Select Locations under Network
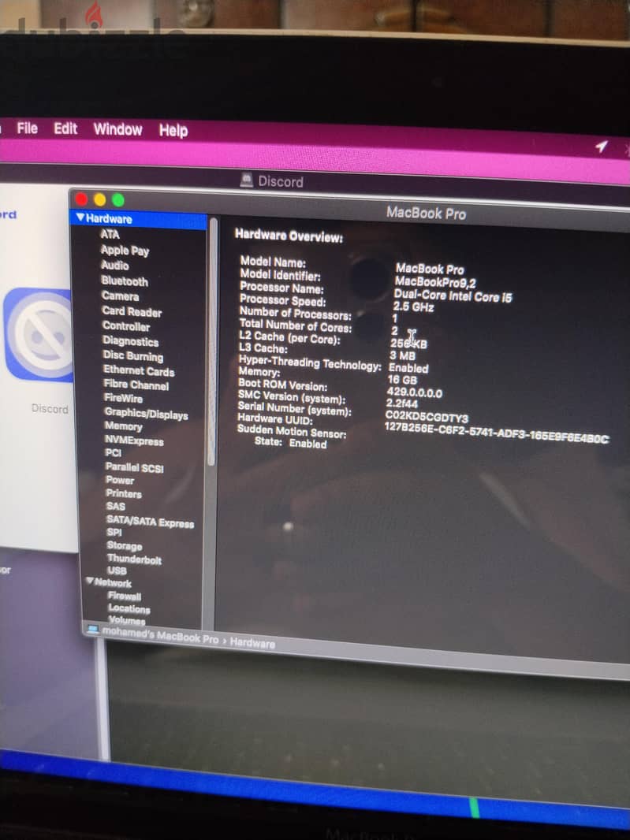This screenshot has width=630, height=840. point(129,608)
